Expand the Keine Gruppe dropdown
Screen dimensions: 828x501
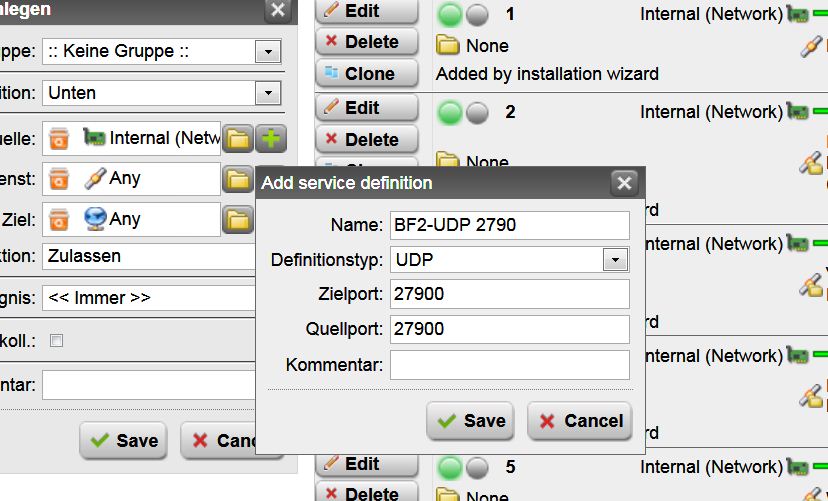[267, 51]
